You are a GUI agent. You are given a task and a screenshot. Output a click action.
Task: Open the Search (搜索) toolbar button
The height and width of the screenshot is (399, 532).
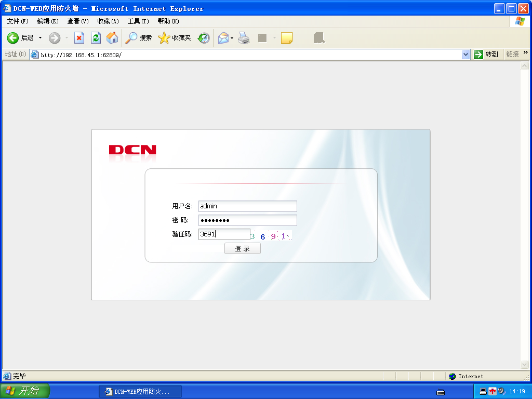tap(139, 37)
